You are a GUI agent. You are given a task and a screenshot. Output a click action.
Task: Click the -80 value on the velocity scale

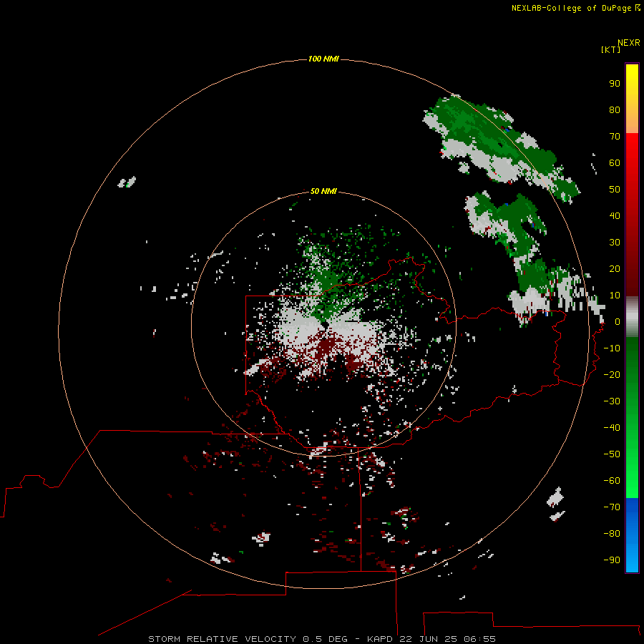612,534
